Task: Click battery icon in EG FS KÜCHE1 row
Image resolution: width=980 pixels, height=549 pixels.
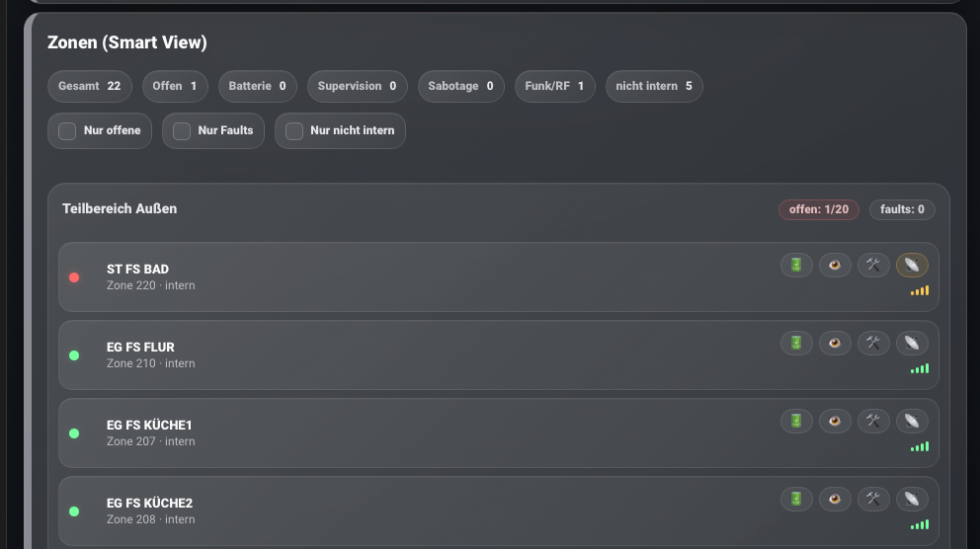Action: pos(796,421)
